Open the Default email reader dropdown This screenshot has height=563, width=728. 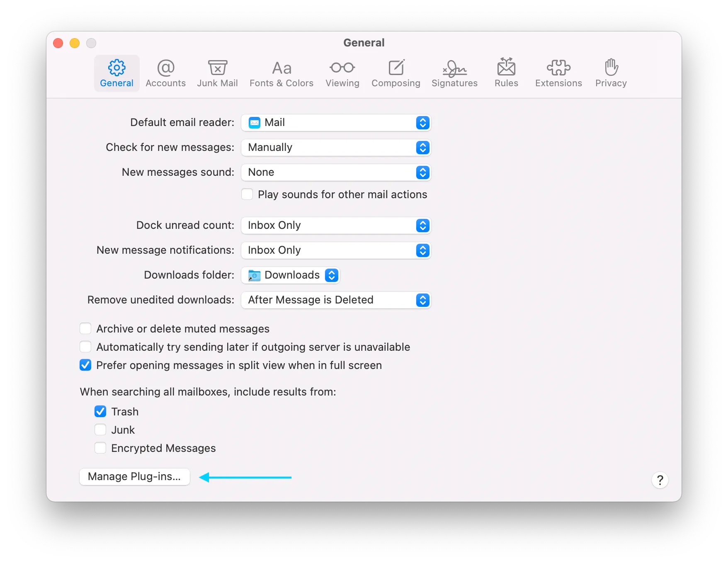pyautogui.click(x=336, y=123)
